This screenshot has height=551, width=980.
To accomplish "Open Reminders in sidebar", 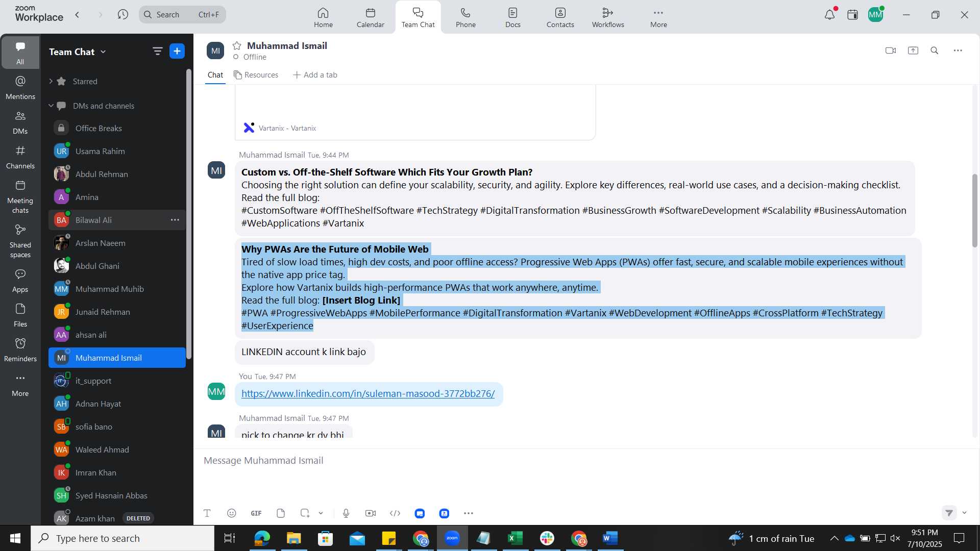I will 20,349.
